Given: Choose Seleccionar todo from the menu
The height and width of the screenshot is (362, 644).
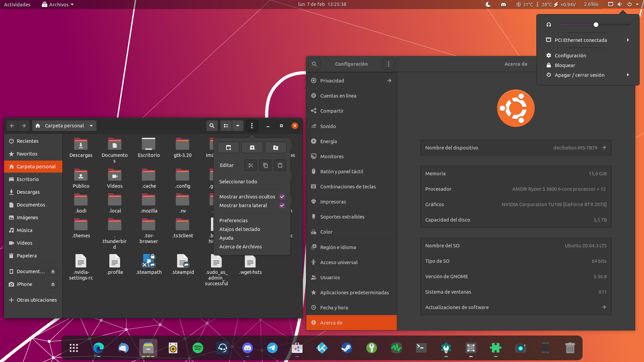Looking at the screenshot, I should 238,182.
